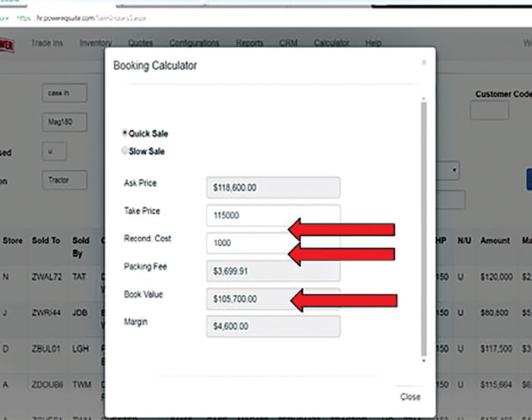Click the Book Value field
The height and width of the screenshot is (420, 532).
click(x=273, y=298)
